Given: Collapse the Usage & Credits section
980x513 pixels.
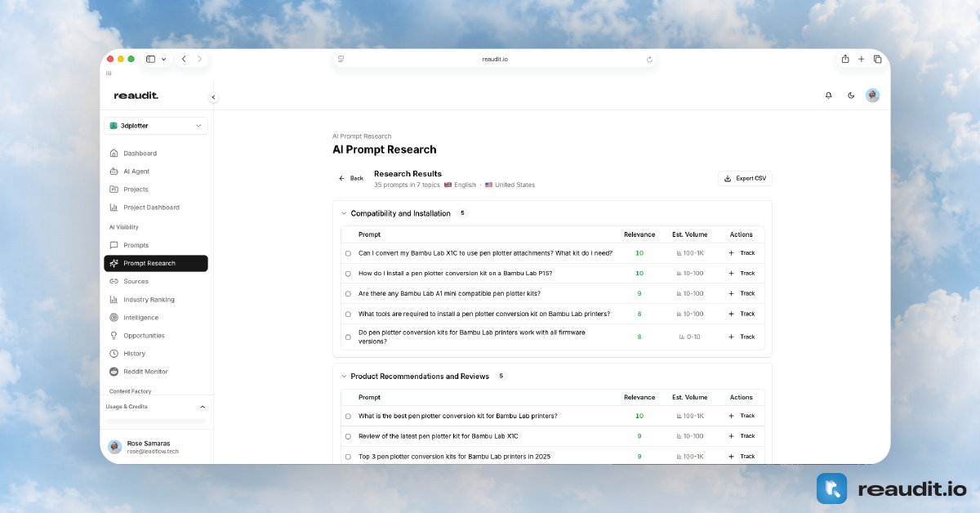Looking at the screenshot, I should pyautogui.click(x=203, y=407).
